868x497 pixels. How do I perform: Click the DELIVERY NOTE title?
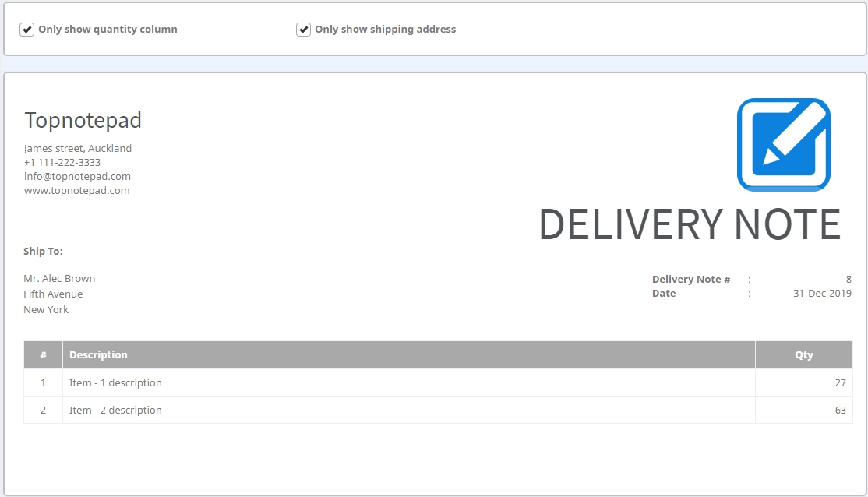[690, 224]
